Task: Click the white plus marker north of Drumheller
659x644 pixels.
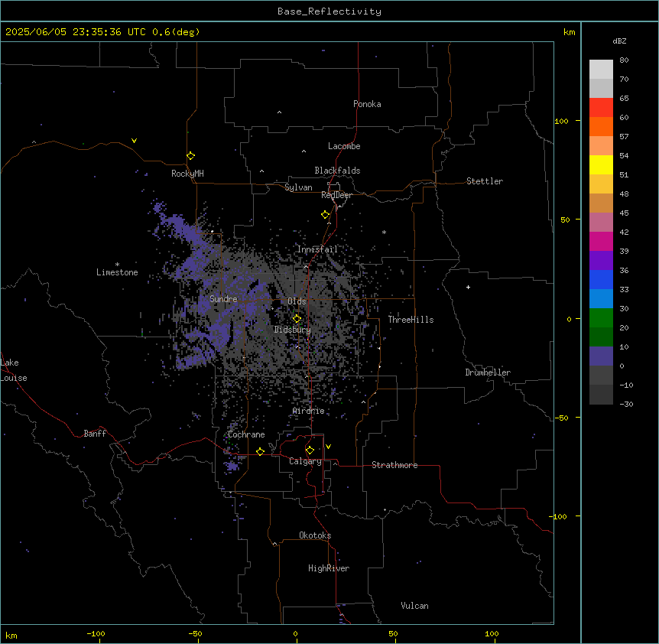Action: click(468, 287)
